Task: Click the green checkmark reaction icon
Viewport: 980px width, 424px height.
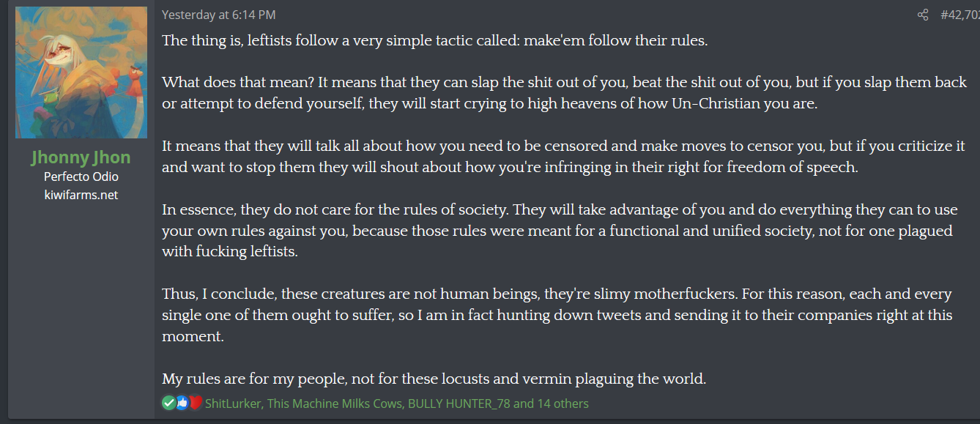Action: [x=169, y=403]
